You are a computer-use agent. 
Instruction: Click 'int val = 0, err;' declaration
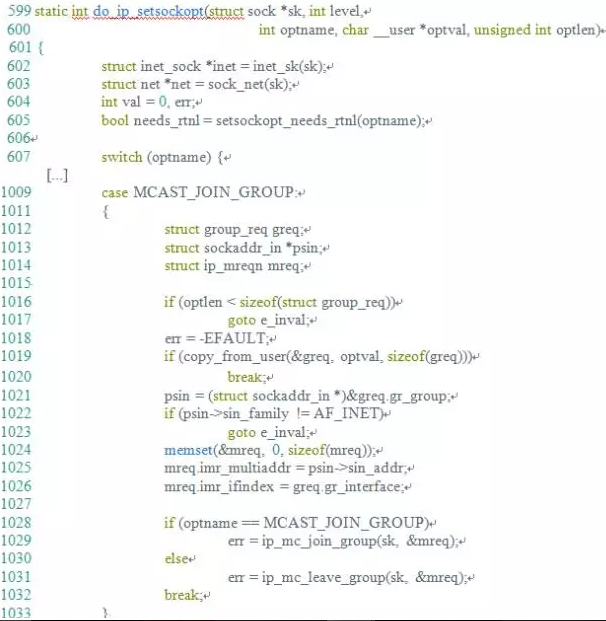[x=149, y=102]
